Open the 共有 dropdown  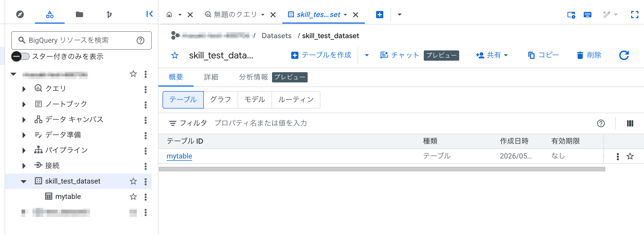492,55
